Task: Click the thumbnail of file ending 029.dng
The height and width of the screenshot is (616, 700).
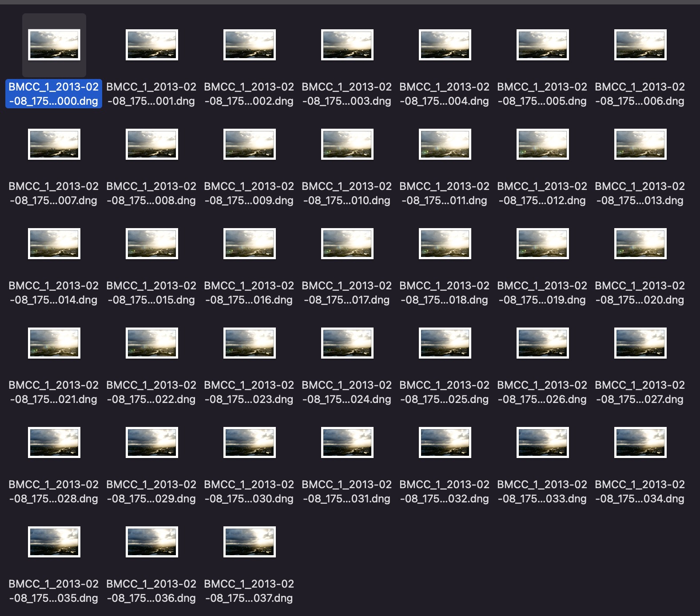Action: point(152,442)
